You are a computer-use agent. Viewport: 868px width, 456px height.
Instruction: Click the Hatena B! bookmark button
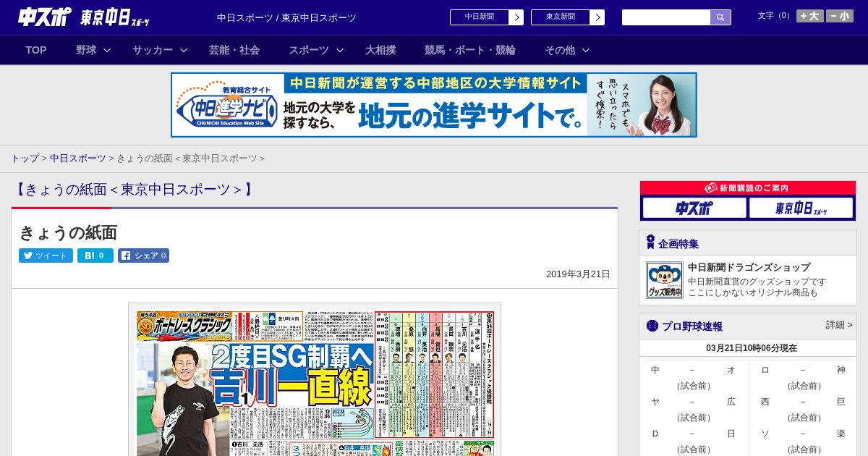[95, 256]
